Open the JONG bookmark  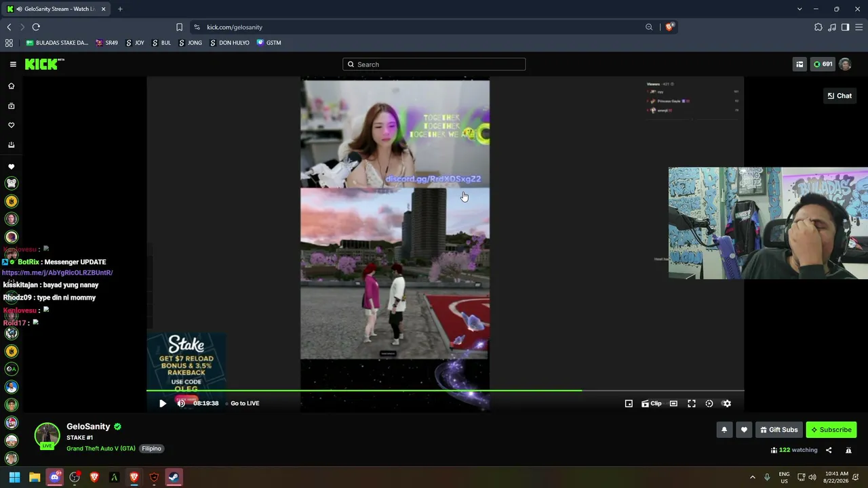[191, 43]
